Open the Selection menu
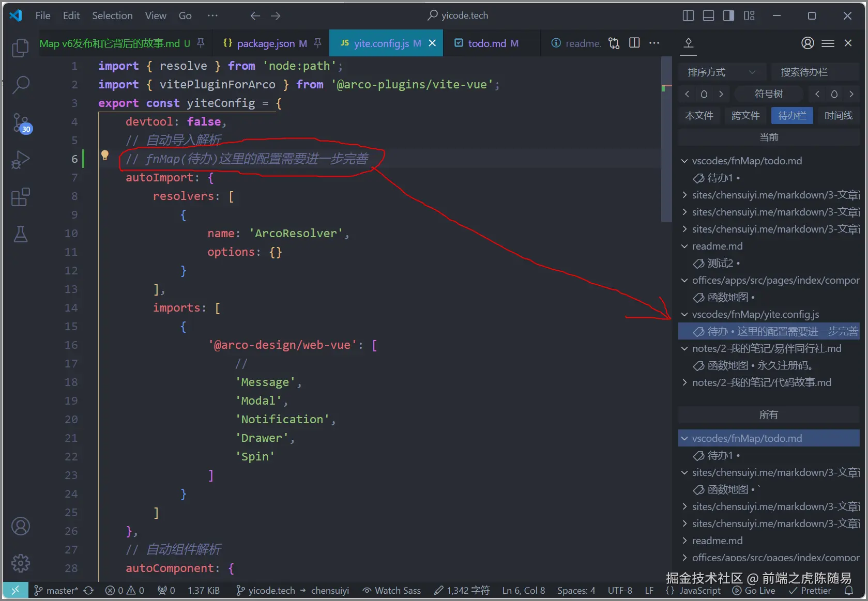868x601 pixels. click(x=112, y=16)
